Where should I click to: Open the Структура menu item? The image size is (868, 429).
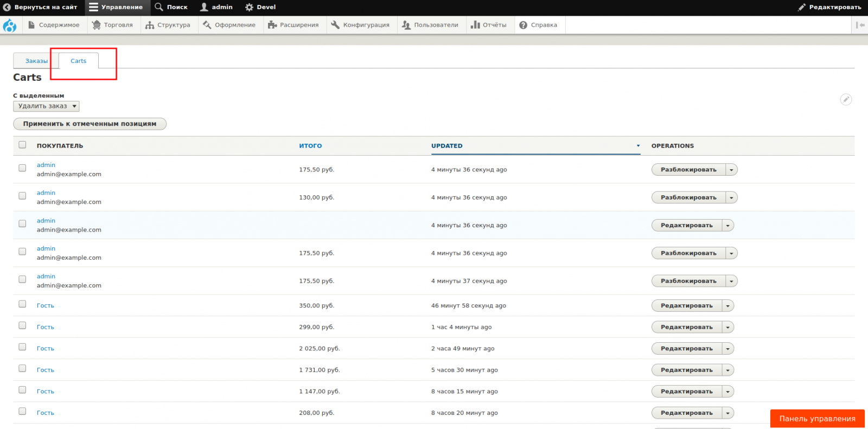[x=168, y=25]
